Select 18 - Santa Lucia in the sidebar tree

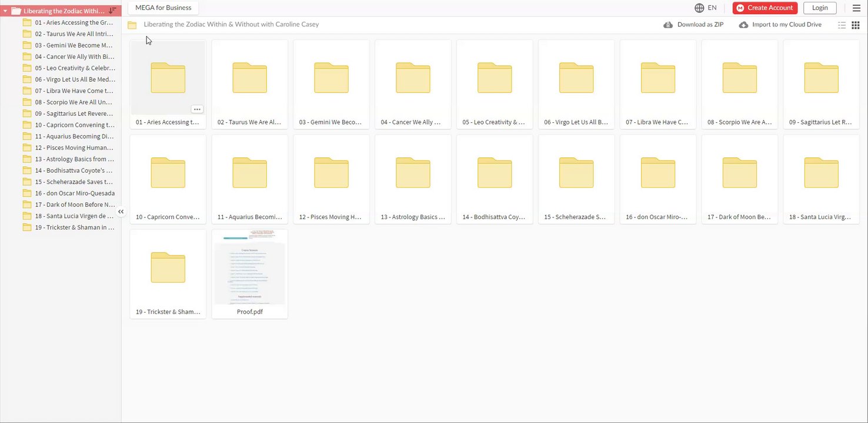point(68,216)
